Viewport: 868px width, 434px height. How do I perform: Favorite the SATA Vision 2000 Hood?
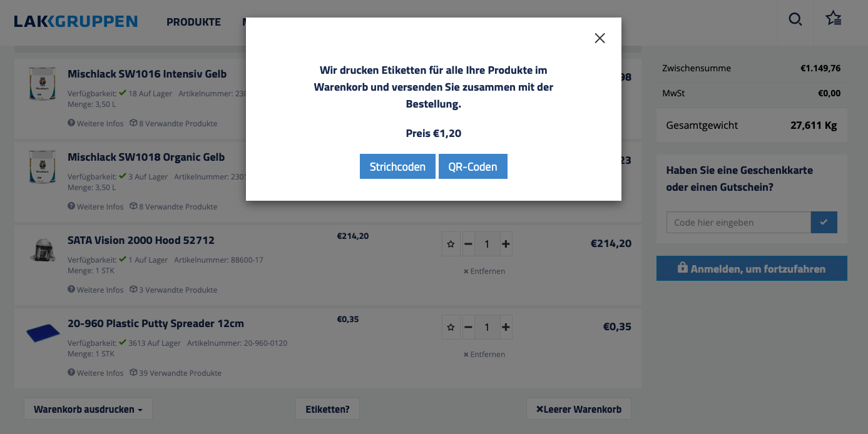click(x=451, y=244)
